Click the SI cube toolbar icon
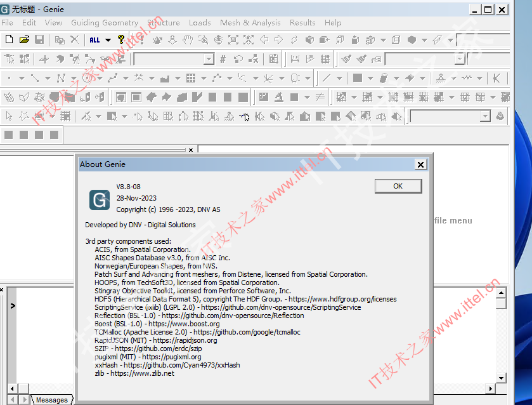Image resolution: width=532 pixels, height=405 pixels. [370, 40]
